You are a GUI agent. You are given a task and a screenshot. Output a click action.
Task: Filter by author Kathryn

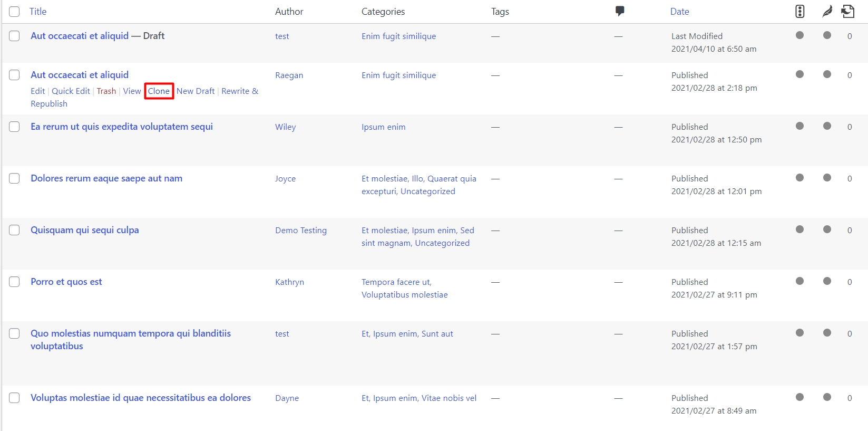[x=289, y=282]
